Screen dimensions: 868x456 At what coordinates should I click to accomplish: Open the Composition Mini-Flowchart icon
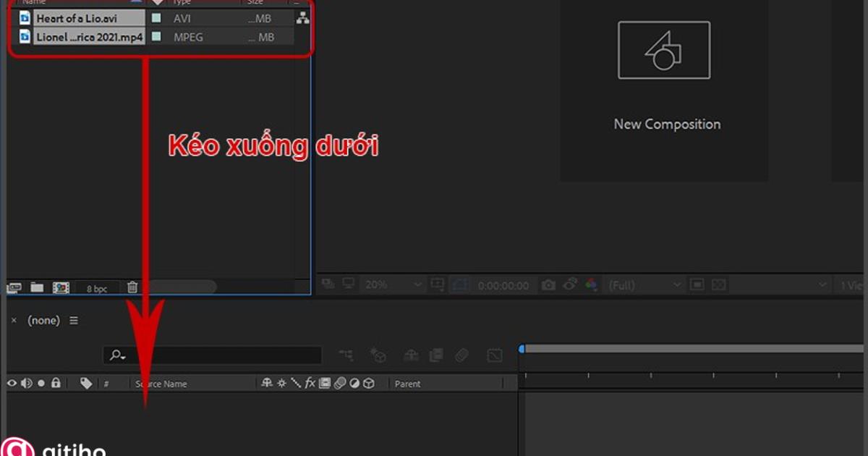345,355
